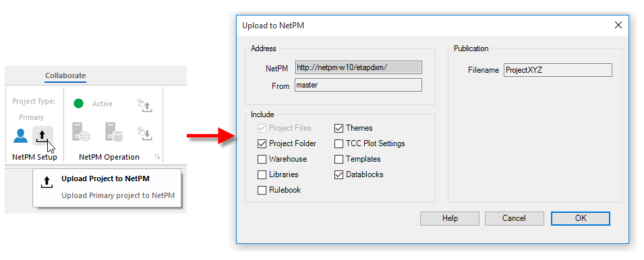
Task: Click the server with database icon
Action: click(x=114, y=133)
